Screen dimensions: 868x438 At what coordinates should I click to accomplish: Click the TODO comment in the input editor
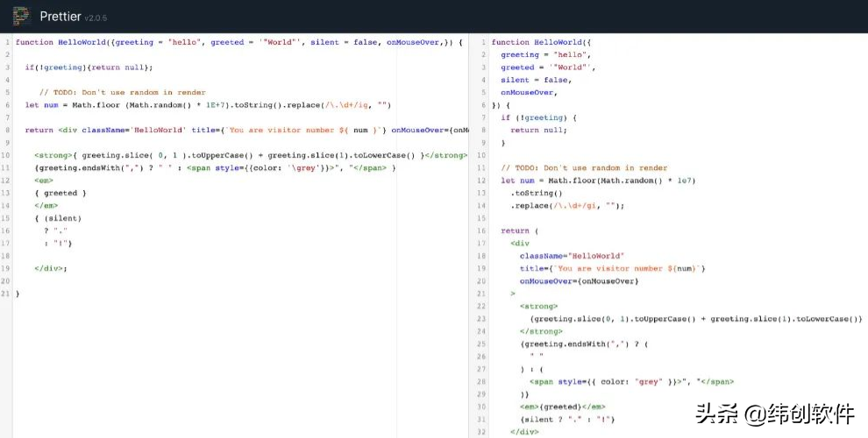pyautogui.click(x=123, y=92)
